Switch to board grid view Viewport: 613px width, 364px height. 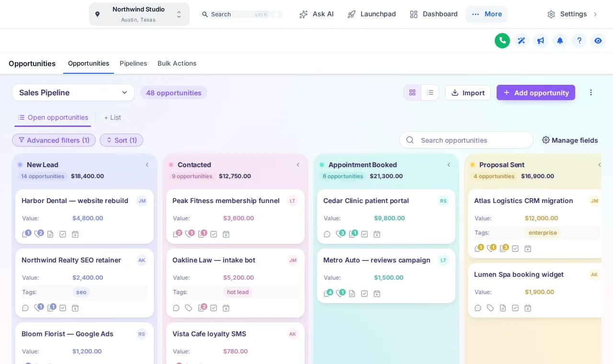412,92
